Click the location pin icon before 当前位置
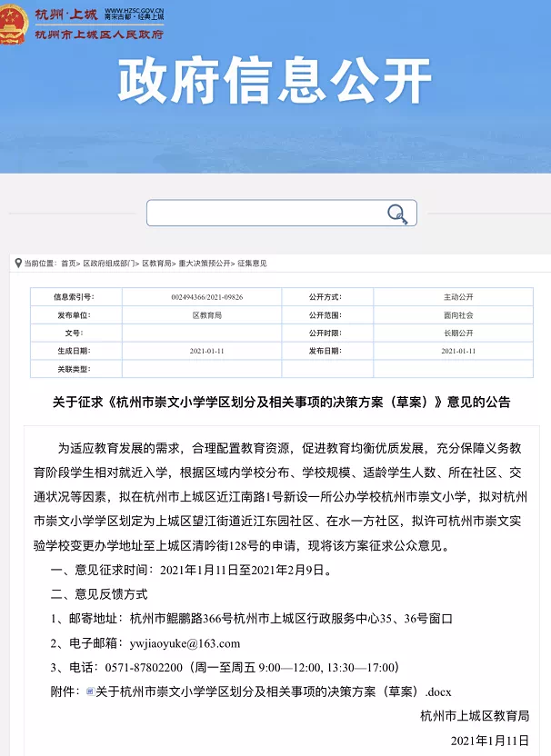 [17, 264]
